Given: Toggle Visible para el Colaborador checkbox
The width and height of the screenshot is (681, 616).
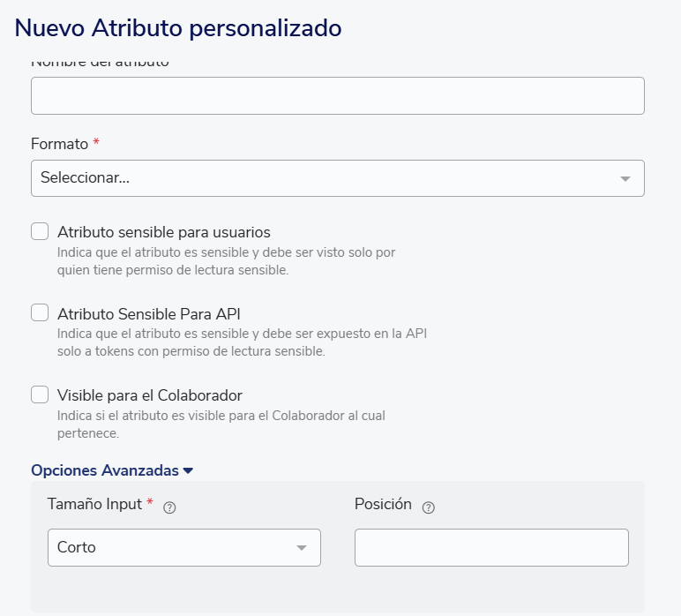Looking at the screenshot, I should pos(40,394).
